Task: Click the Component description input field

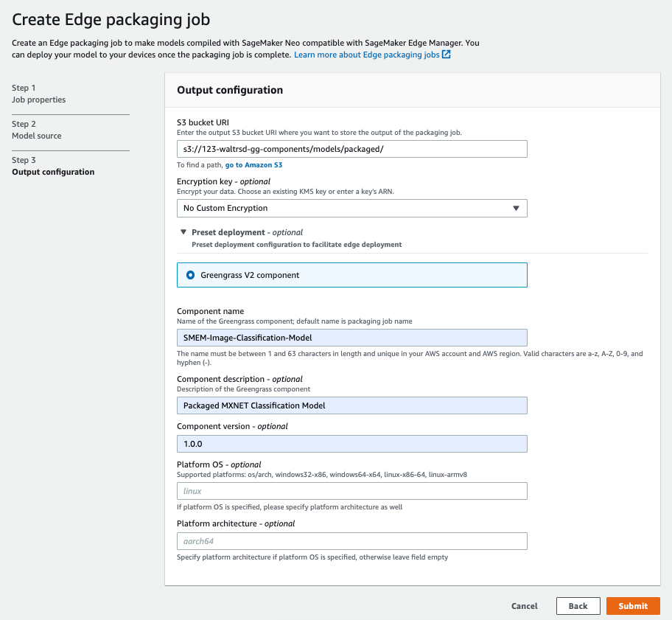Action: click(x=352, y=405)
